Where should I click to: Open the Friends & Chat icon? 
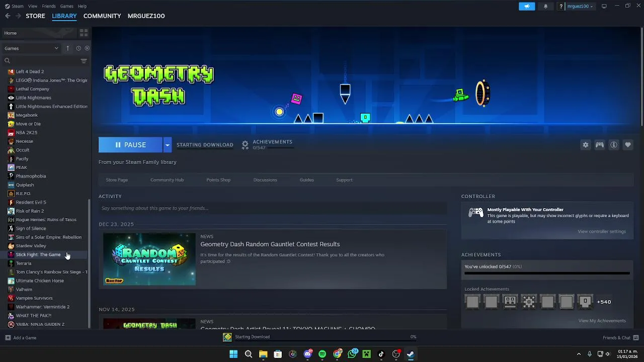pos(636,337)
